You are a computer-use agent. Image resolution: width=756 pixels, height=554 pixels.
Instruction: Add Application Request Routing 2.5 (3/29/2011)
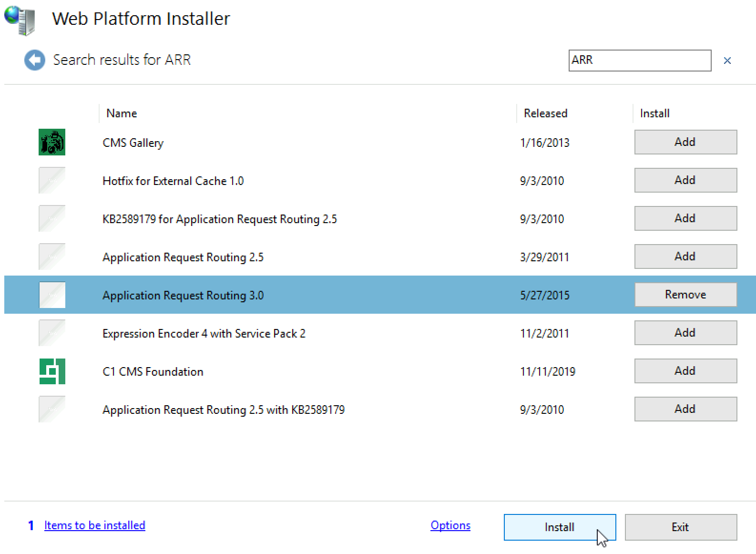685,256
